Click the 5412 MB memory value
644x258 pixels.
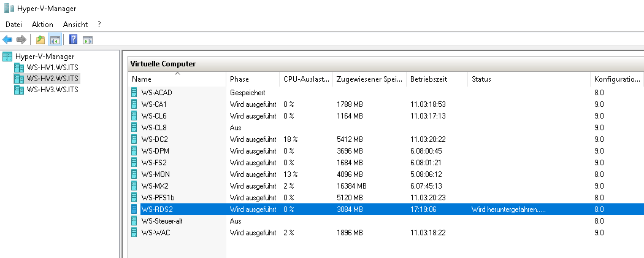coord(350,139)
